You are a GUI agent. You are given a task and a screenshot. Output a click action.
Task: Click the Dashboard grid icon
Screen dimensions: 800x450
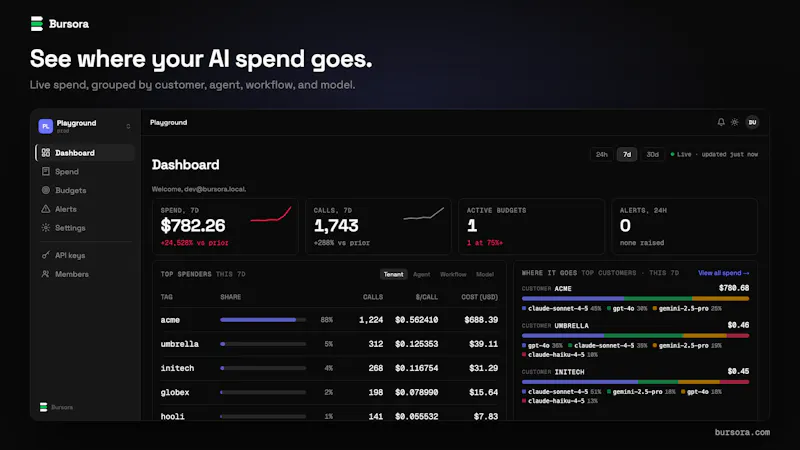pos(46,153)
